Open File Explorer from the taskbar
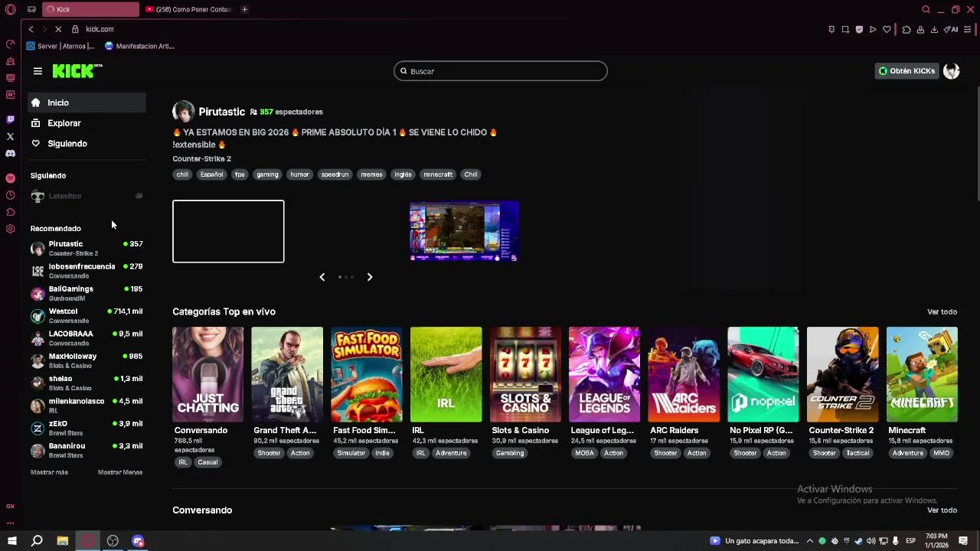 (x=63, y=541)
